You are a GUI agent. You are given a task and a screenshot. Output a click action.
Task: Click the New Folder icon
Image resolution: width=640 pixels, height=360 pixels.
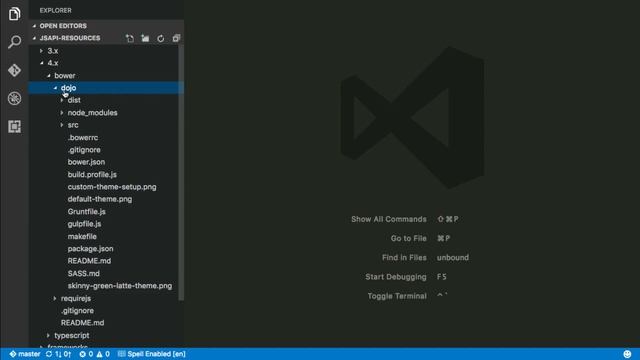[145, 38]
